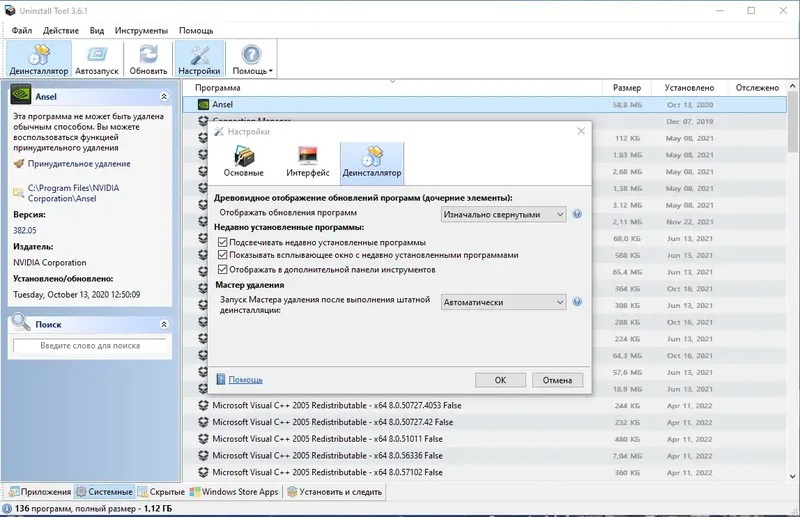
Task: Switch to the Приложения bottom tab
Action: (40, 492)
